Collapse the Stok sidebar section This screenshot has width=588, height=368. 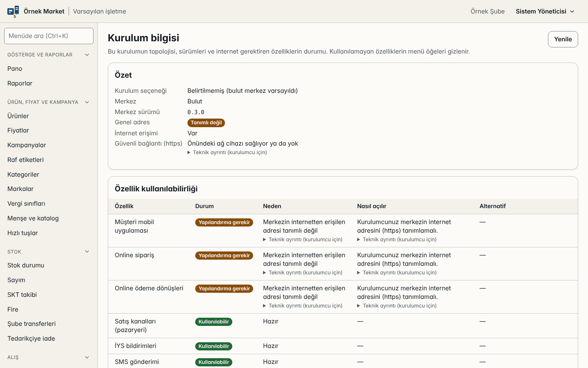click(x=49, y=252)
